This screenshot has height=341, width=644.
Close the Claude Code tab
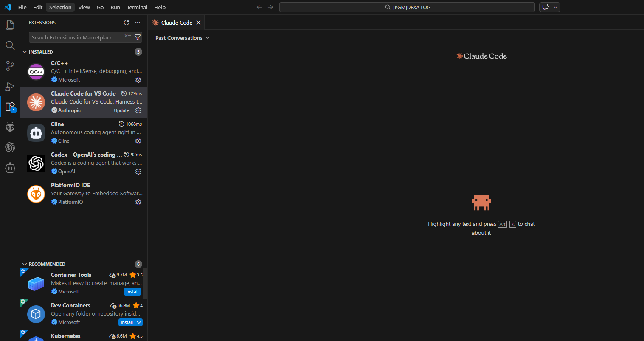198,23
